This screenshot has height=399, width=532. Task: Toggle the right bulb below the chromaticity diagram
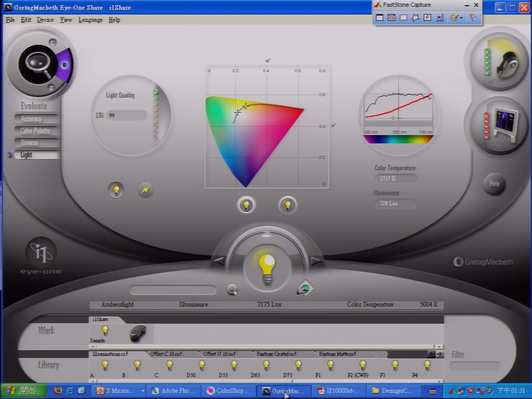click(x=288, y=205)
